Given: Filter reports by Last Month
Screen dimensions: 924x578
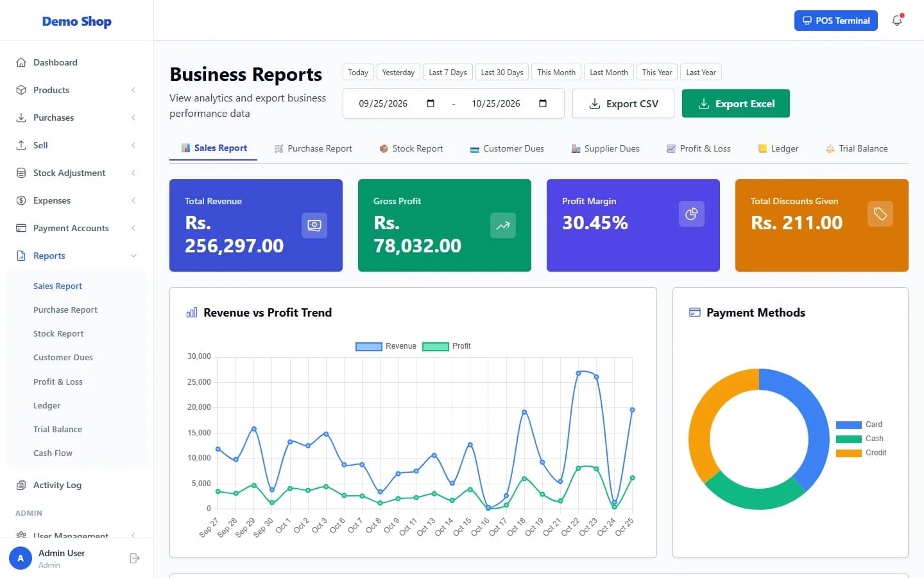Looking at the screenshot, I should (609, 73).
